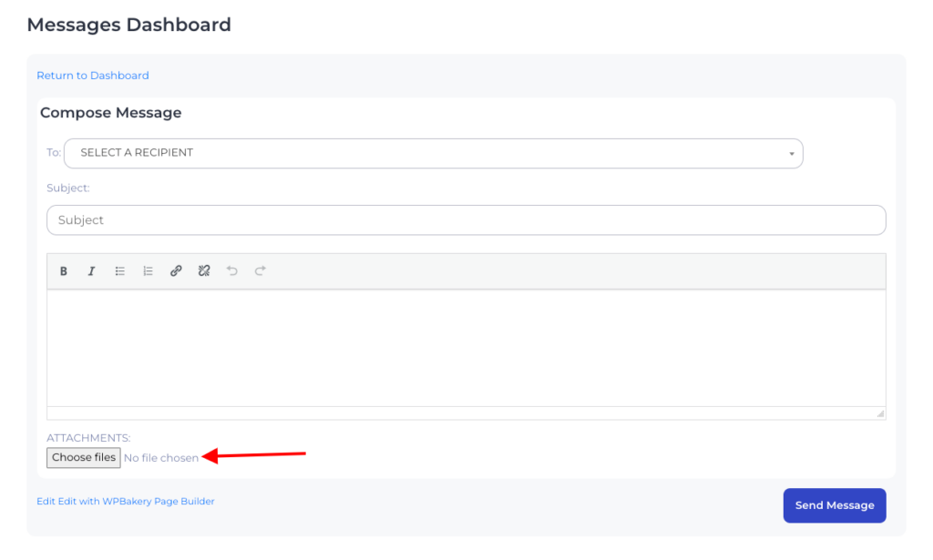This screenshot has width=933, height=560.
Task: Open the Select a Recipient dropdown
Action: tap(433, 153)
